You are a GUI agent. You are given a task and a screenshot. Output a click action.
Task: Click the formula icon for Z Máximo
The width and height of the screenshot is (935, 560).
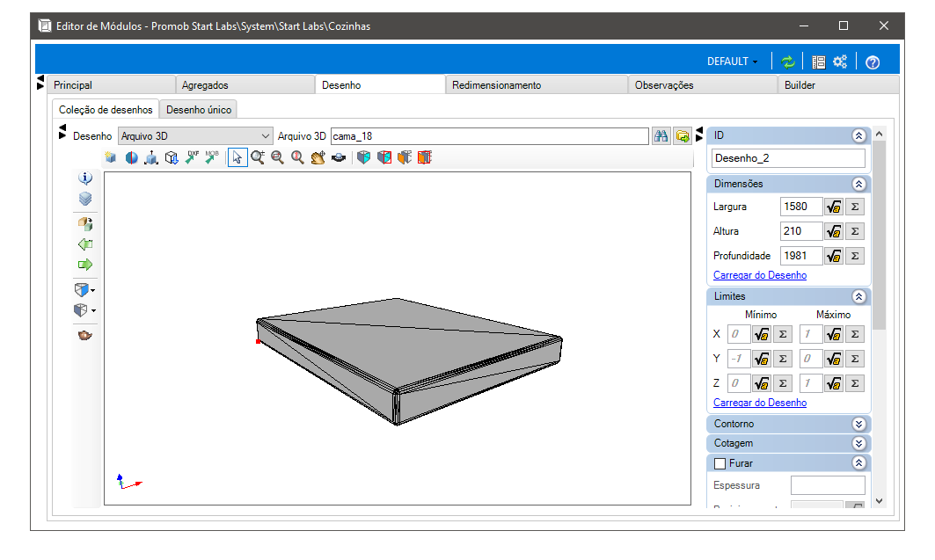tap(834, 383)
